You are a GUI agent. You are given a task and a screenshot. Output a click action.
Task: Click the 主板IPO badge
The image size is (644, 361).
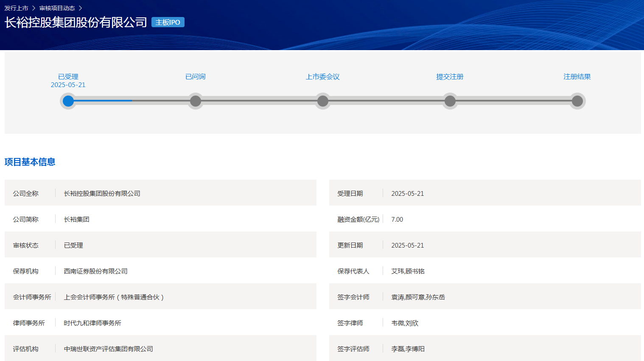click(x=168, y=22)
